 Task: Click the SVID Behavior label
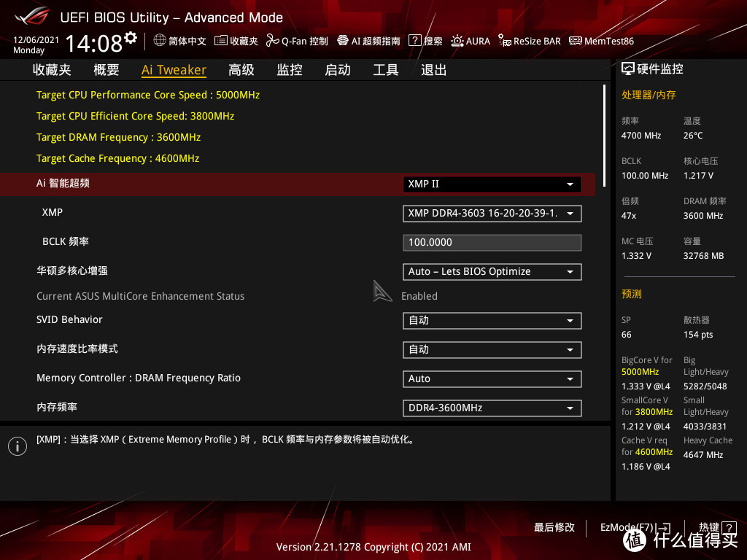click(x=69, y=319)
